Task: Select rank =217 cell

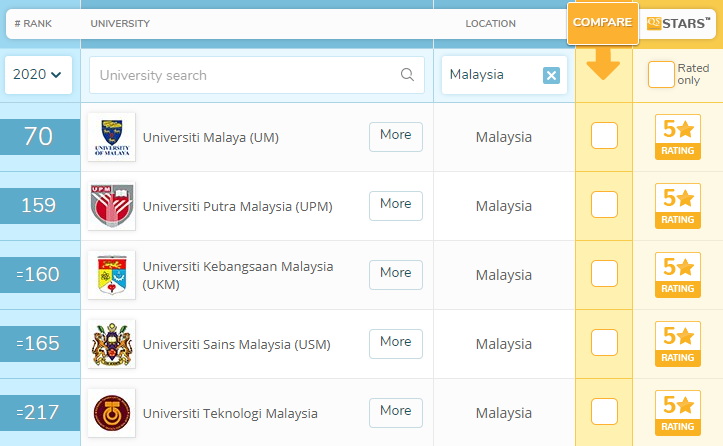Action: pyautogui.click(x=40, y=413)
